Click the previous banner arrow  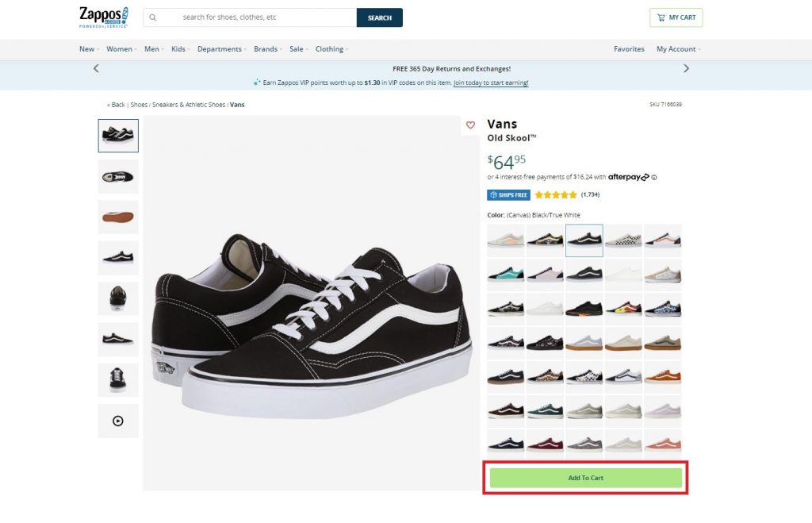point(96,68)
